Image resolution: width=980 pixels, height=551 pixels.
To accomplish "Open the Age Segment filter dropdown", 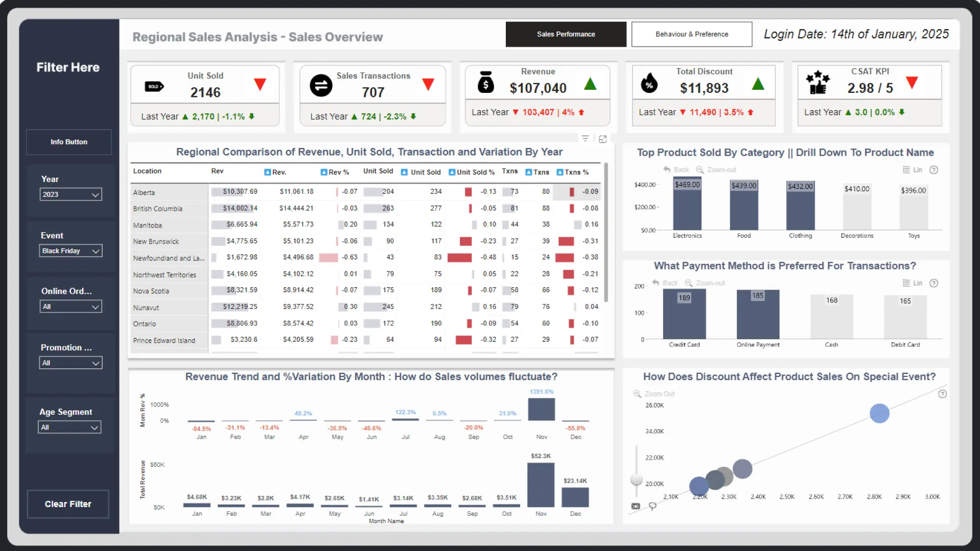I will pyautogui.click(x=70, y=427).
